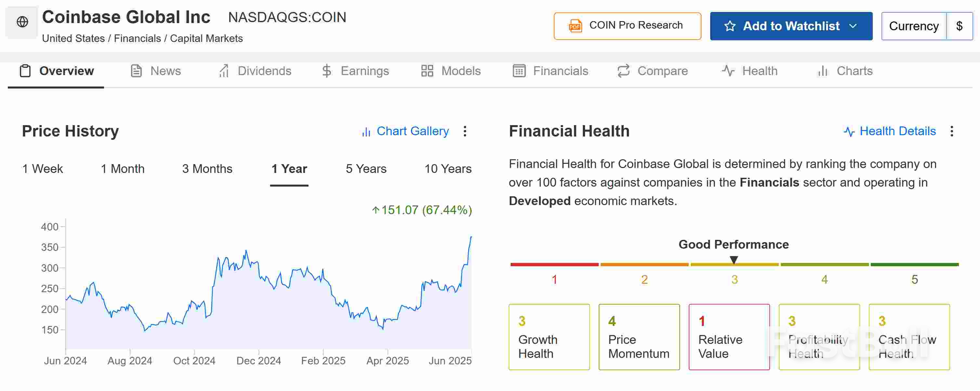
Task: Click the PDF icon on COIN Pro Research
Action: 576,25
